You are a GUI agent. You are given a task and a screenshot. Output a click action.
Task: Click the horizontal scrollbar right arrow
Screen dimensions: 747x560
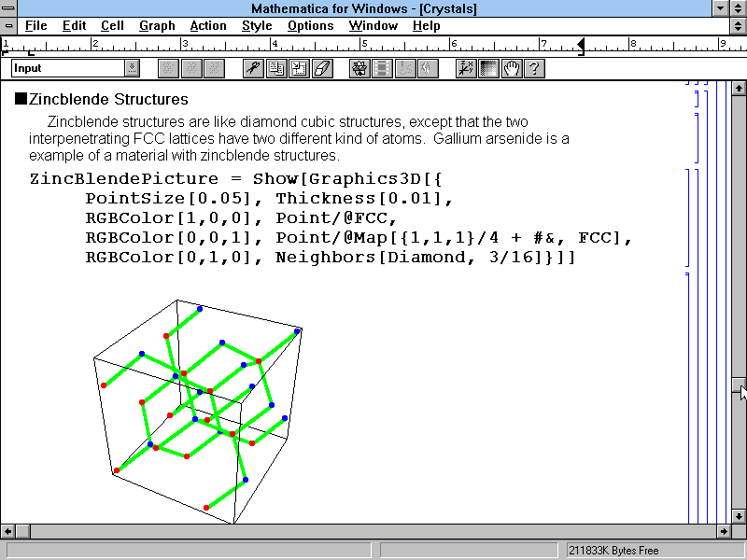tap(724, 531)
